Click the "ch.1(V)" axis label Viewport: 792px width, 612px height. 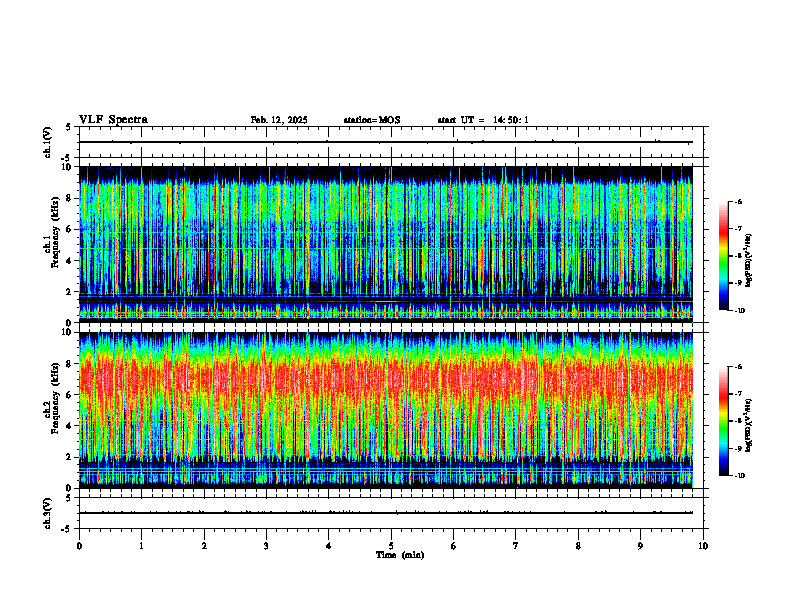[x=47, y=142]
